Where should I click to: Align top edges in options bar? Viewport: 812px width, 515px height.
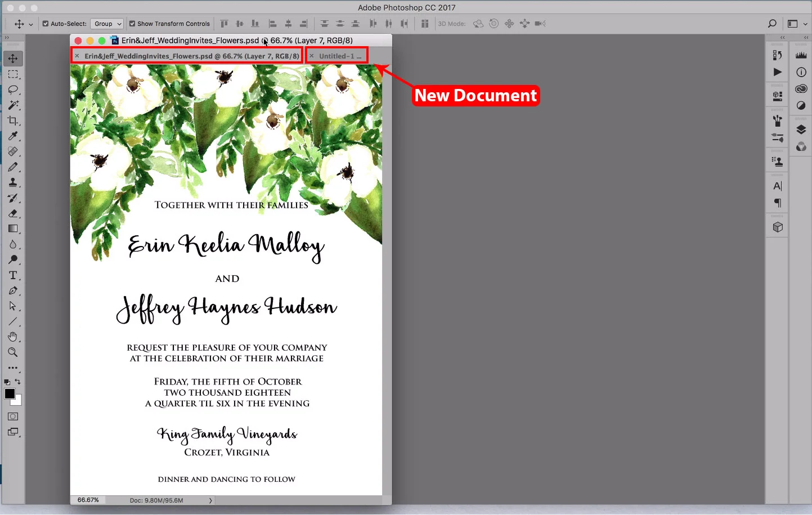click(x=224, y=24)
